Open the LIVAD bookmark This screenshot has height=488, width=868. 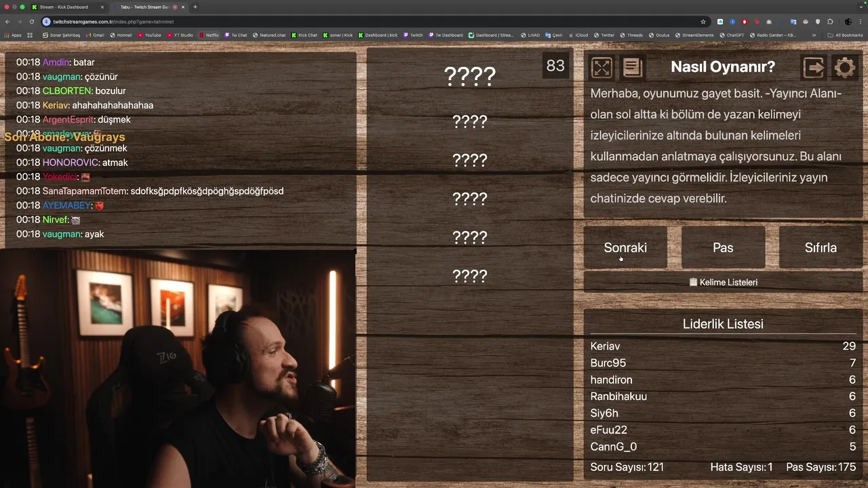530,35
